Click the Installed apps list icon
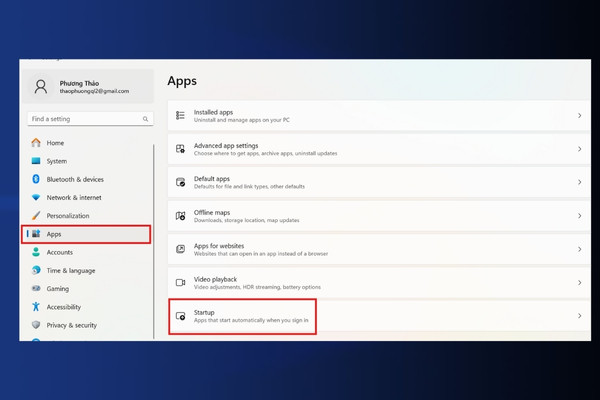 click(x=180, y=115)
